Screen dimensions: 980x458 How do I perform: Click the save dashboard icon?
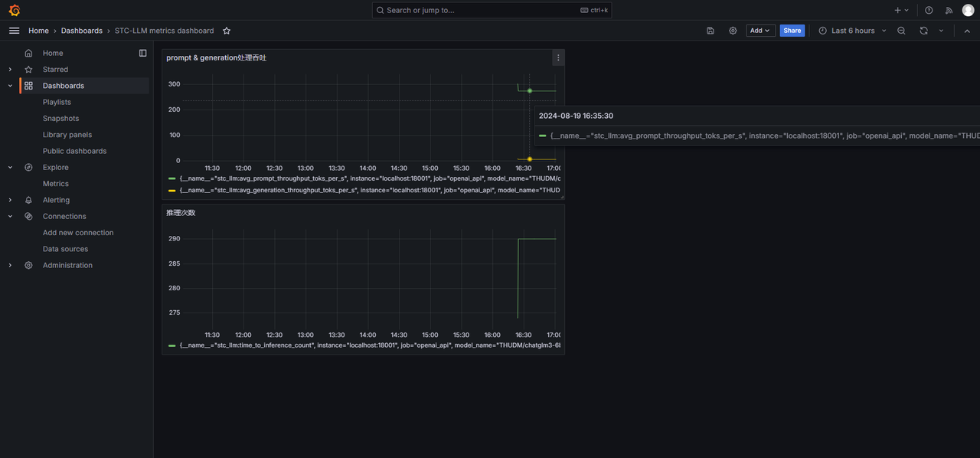[x=710, y=31]
